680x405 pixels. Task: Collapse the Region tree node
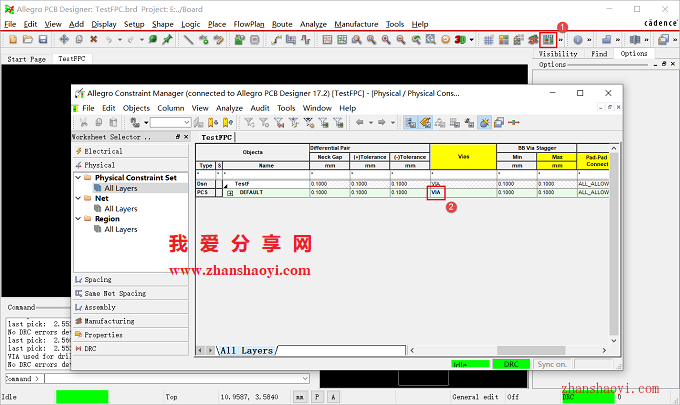78,219
